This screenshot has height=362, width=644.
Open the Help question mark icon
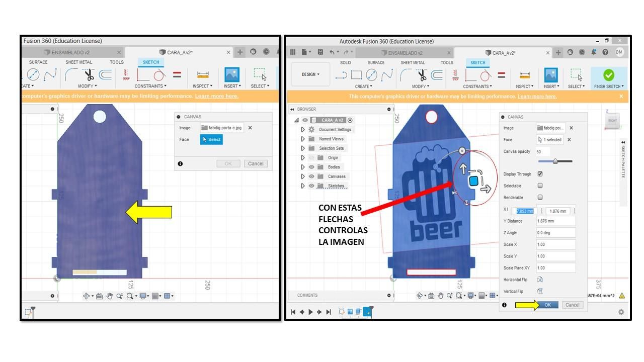click(605, 52)
